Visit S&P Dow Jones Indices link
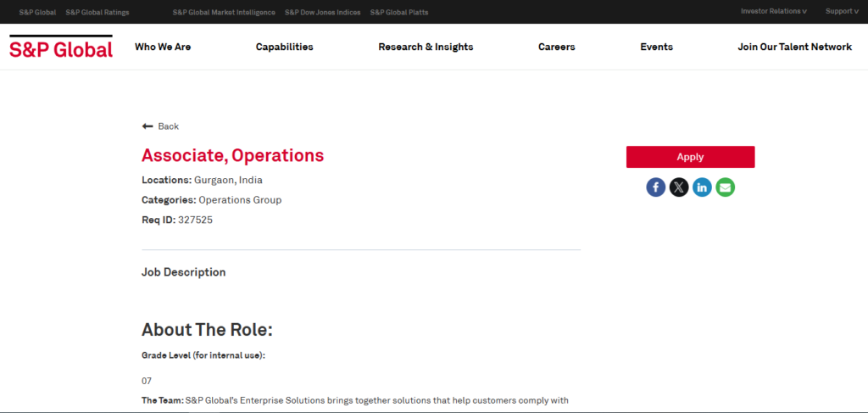Image resolution: width=868 pixels, height=413 pixels. coord(323,12)
